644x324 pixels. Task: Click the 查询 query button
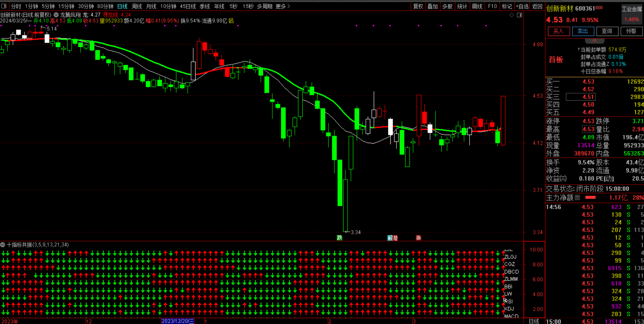(x=607, y=31)
